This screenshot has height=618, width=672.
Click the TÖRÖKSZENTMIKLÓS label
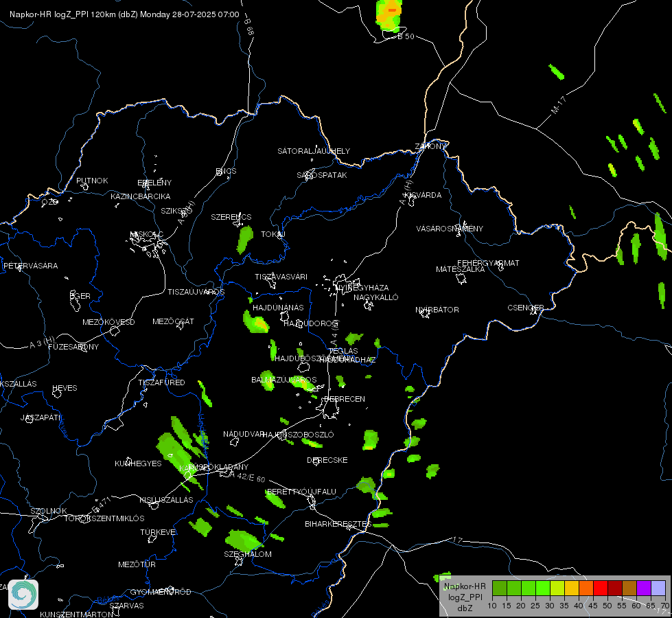tap(104, 518)
